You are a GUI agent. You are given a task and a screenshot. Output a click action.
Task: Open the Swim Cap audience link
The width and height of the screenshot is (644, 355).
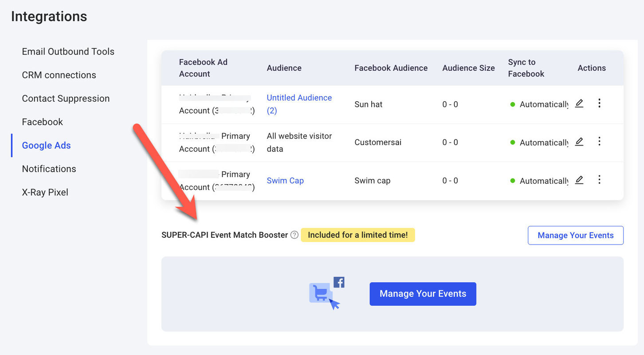(285, 181)
